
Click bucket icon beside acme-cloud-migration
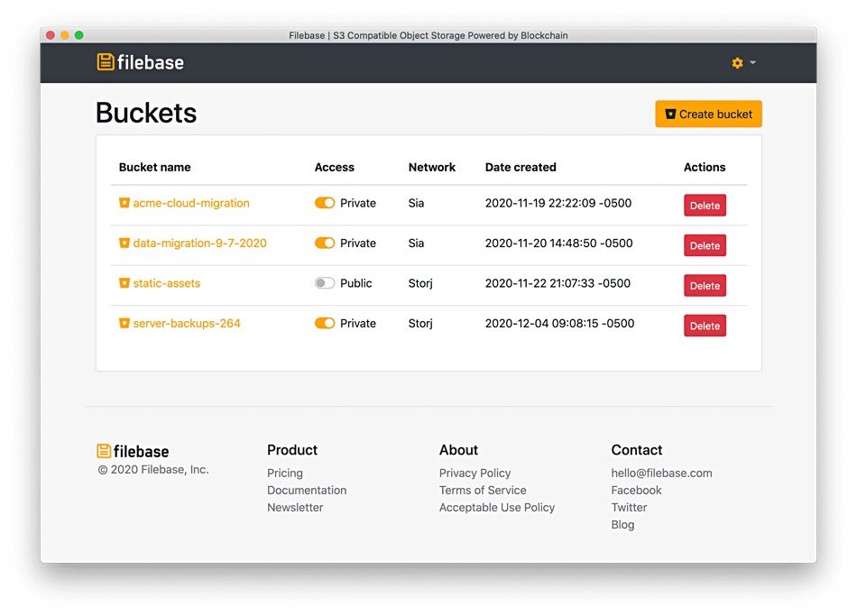point(124,203)
